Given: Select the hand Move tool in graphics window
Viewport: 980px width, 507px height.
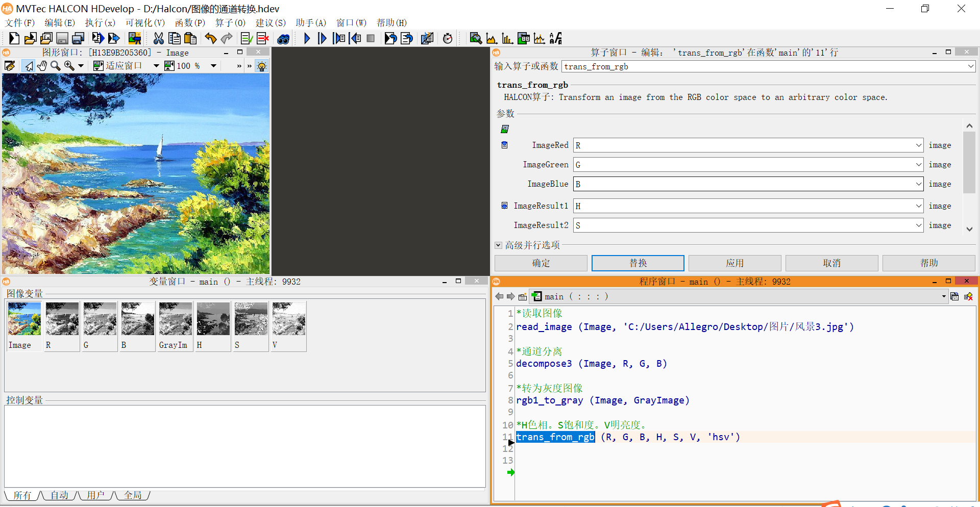Looking at the screenshot, I should [42, 66].
